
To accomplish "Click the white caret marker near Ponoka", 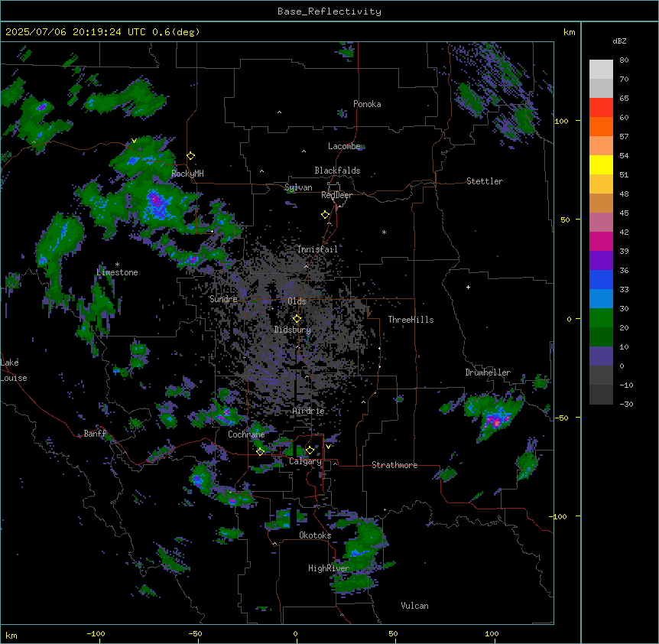I will [x=279, y=112].
